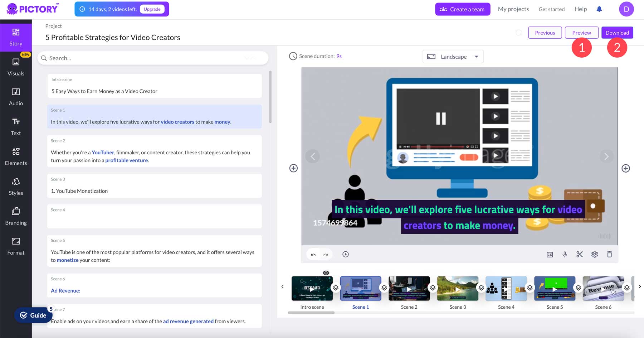Viewport: 644px width, 338px height.
Task: Open the Format panel
Action: (x=16, y=246)
